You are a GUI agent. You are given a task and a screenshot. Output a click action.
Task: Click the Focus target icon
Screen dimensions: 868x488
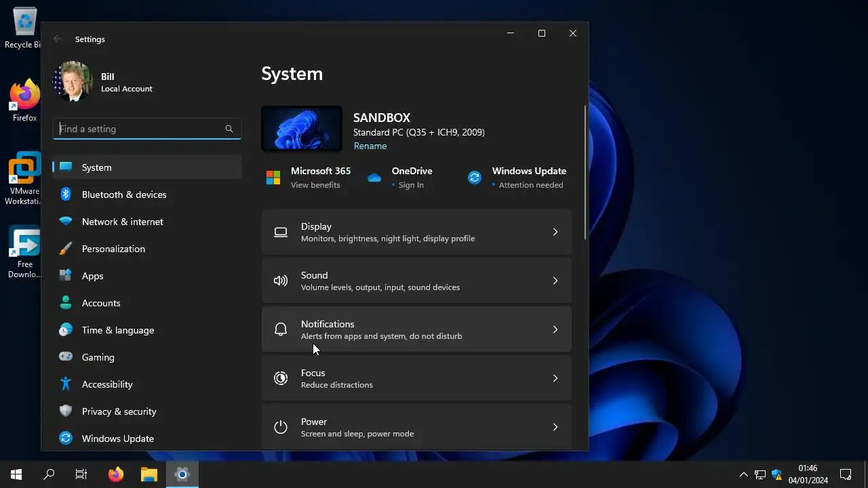(281, 378)
